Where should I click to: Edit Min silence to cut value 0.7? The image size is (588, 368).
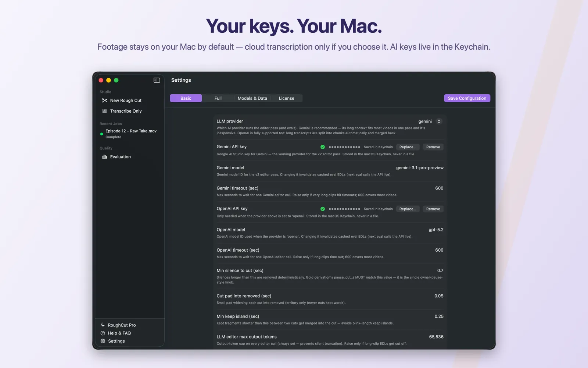point(440,270)
